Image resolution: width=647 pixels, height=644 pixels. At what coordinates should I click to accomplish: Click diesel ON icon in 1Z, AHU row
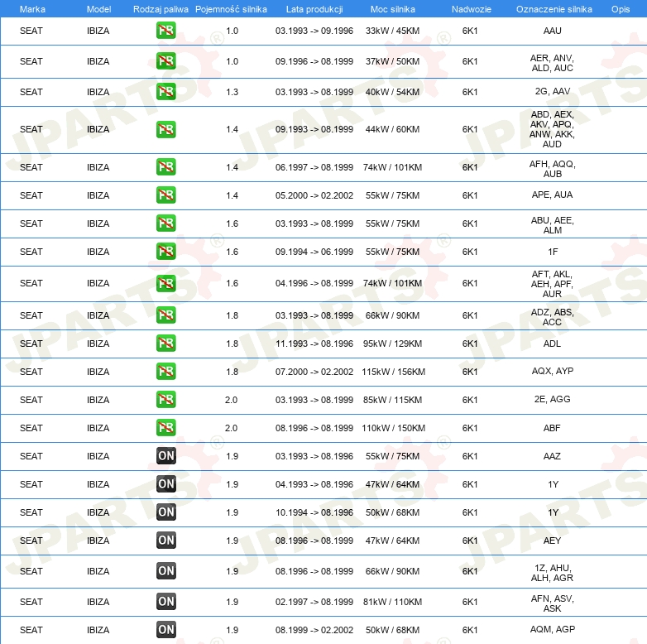(x=165, y=571)
